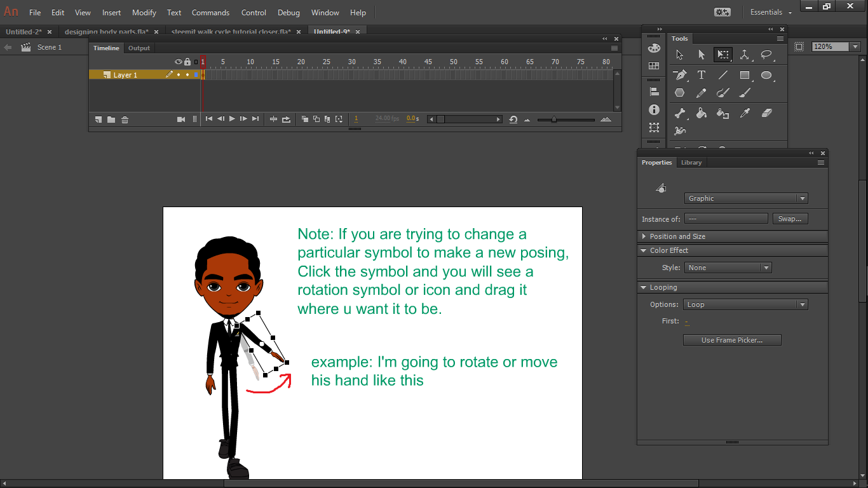This screenshot has height=488, width=868.
Task: Add a new layer folder
Action: (x=111, y=119)
